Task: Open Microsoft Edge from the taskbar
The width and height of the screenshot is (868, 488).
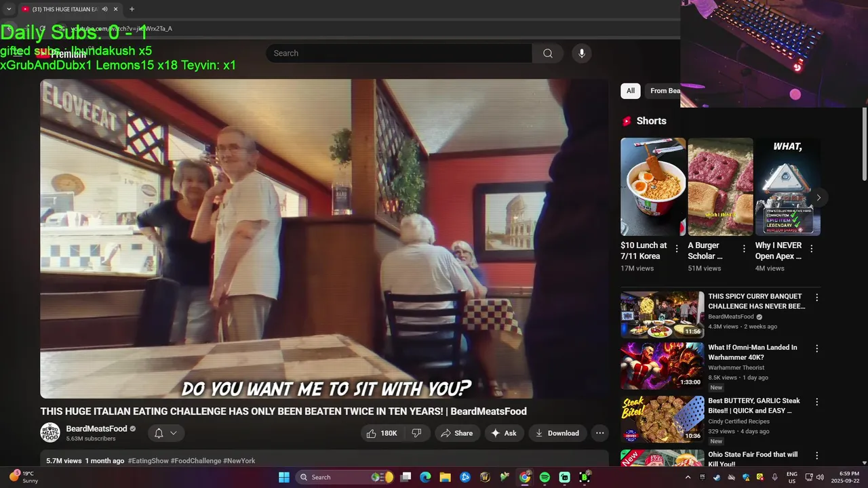Action: (x=425, y=477)
